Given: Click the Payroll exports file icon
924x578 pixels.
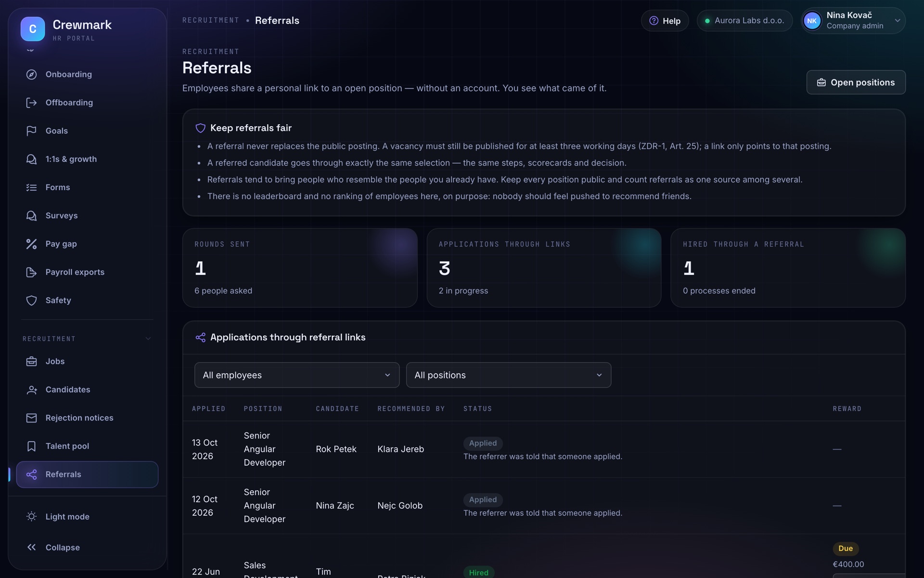Looking at the screenshot, I should coord(31,272).
